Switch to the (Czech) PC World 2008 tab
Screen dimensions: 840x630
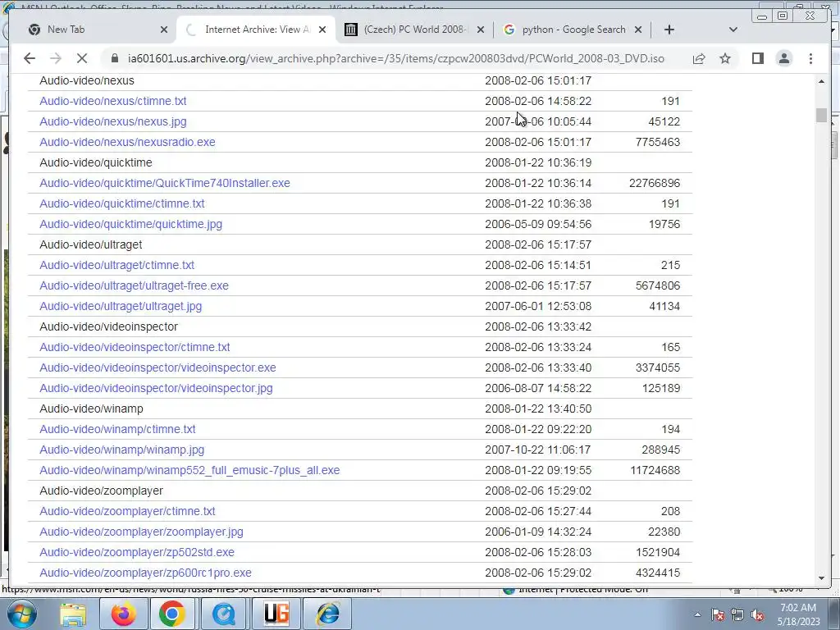coord(413,30)
